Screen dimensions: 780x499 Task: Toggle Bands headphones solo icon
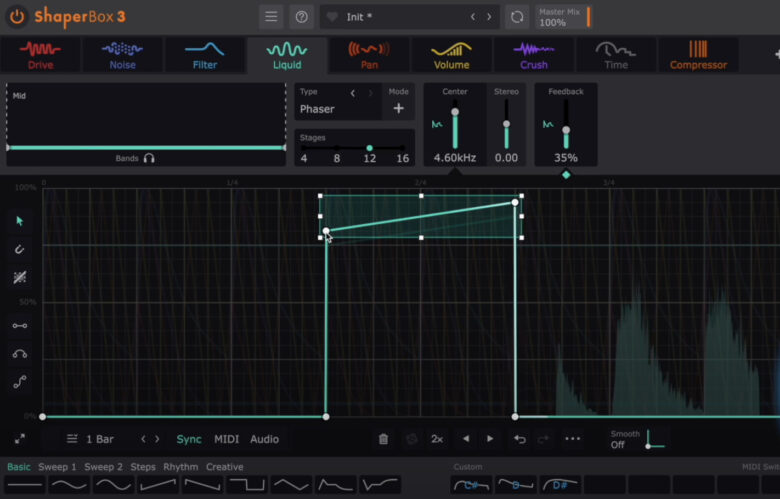point(149,158)
